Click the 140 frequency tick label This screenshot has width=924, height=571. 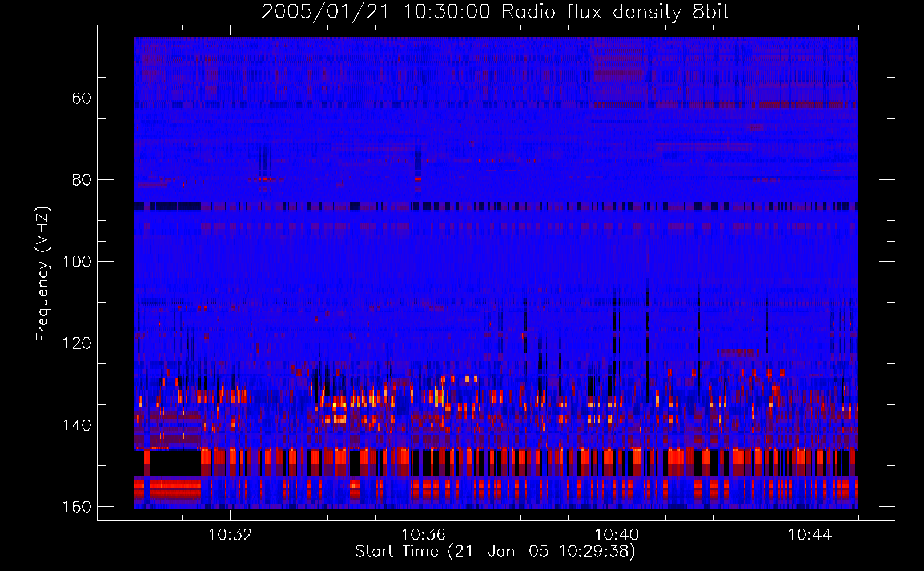tap(77, 425)
